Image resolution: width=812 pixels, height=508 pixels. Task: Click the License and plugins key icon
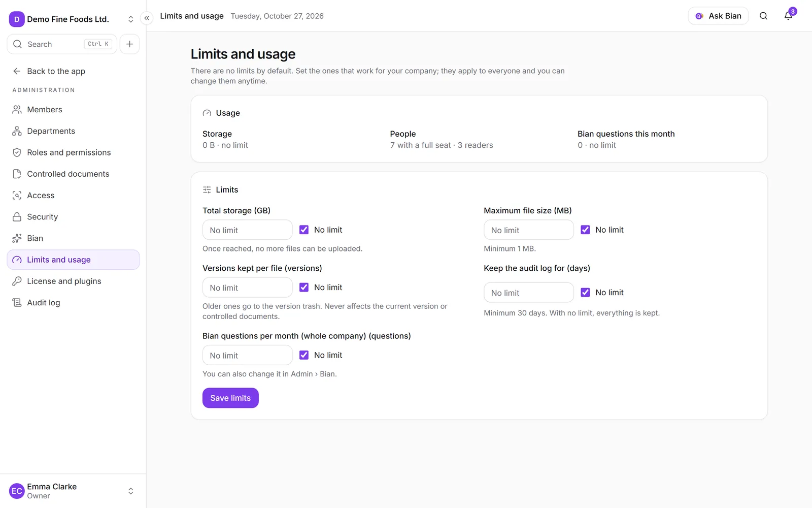click(17, 281)
